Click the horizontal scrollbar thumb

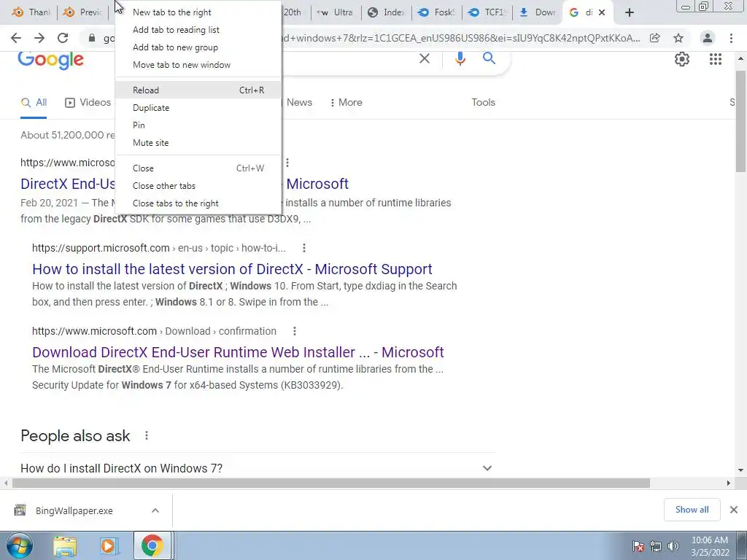click(x=331, y=483)
